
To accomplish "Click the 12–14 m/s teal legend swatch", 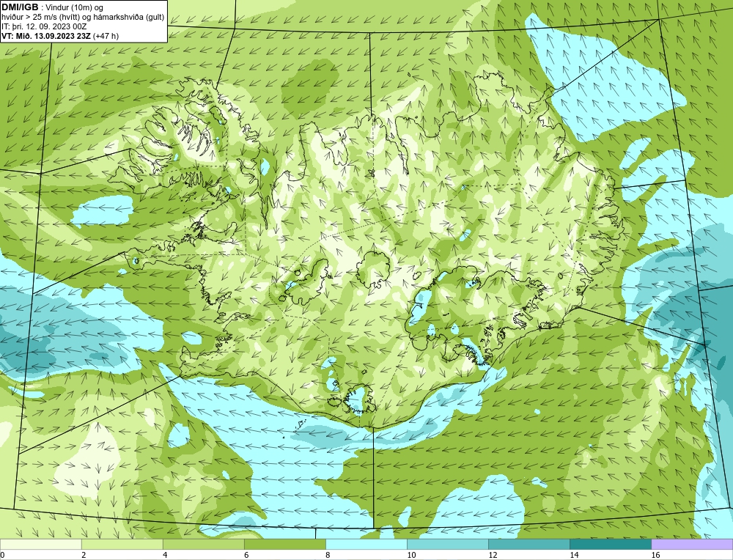I will [x=529, y=544].
